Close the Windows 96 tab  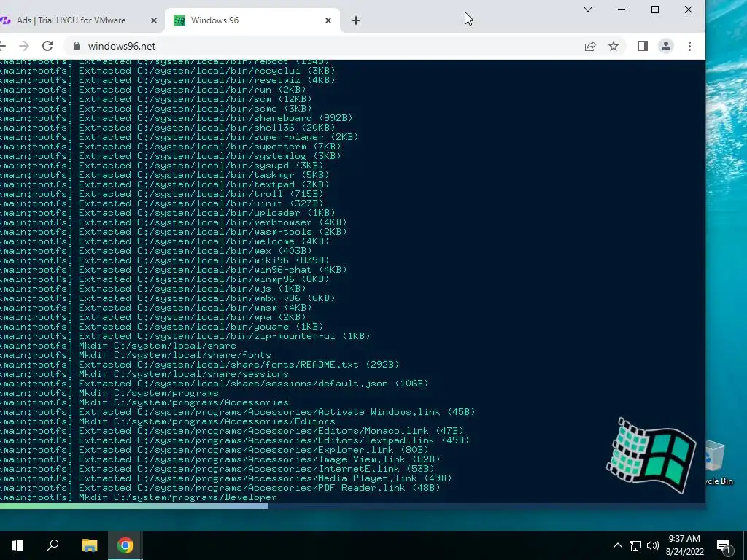tap(328, 20)
